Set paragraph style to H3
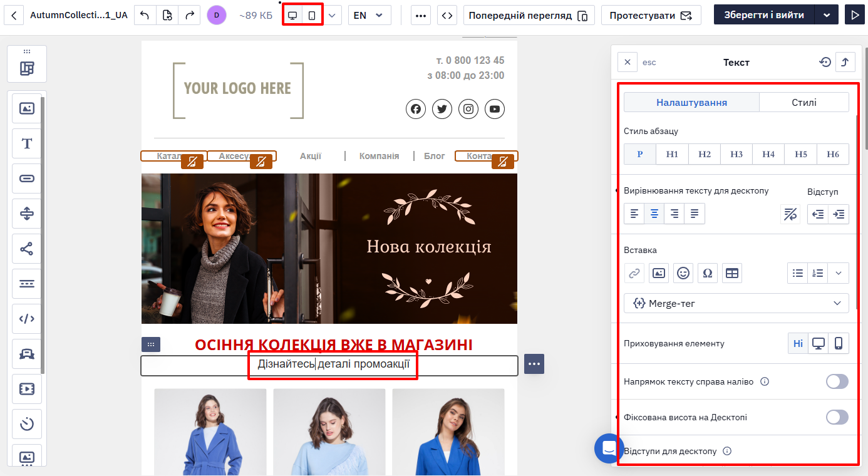 pos(736,154)
